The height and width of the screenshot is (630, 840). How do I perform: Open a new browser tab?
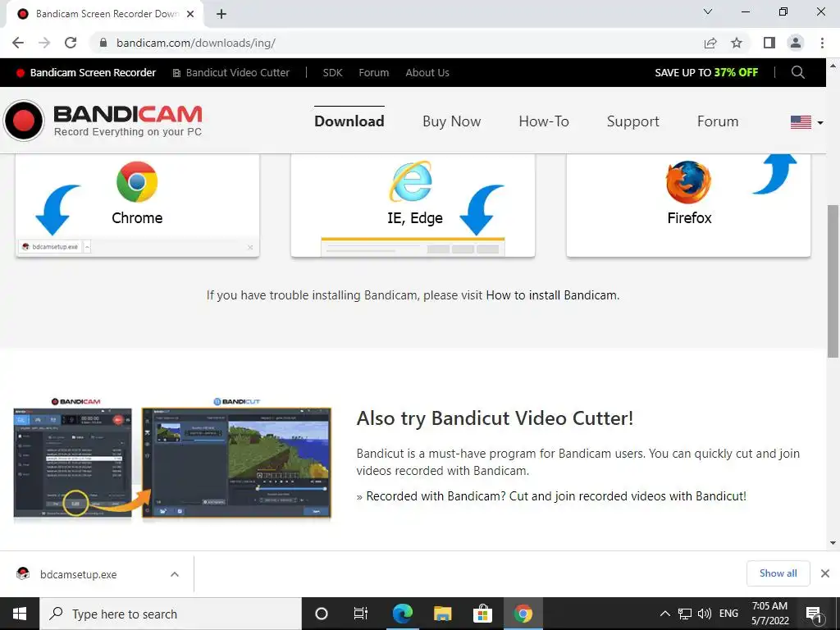pos(221,14)
